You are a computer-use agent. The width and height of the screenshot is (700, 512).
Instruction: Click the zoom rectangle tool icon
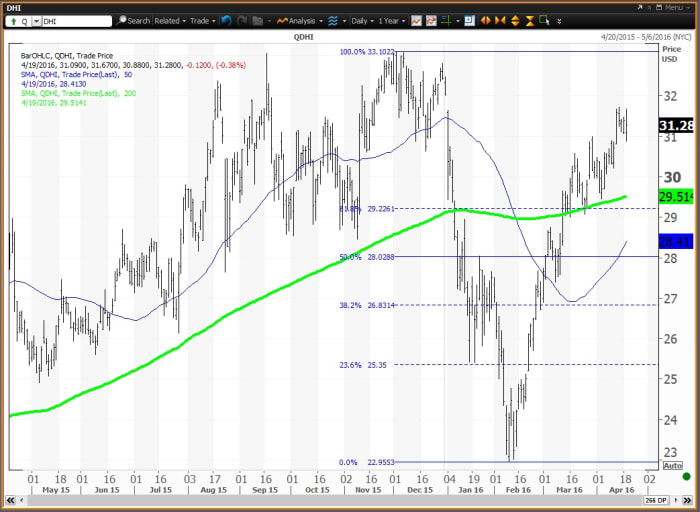pos(544,20)
